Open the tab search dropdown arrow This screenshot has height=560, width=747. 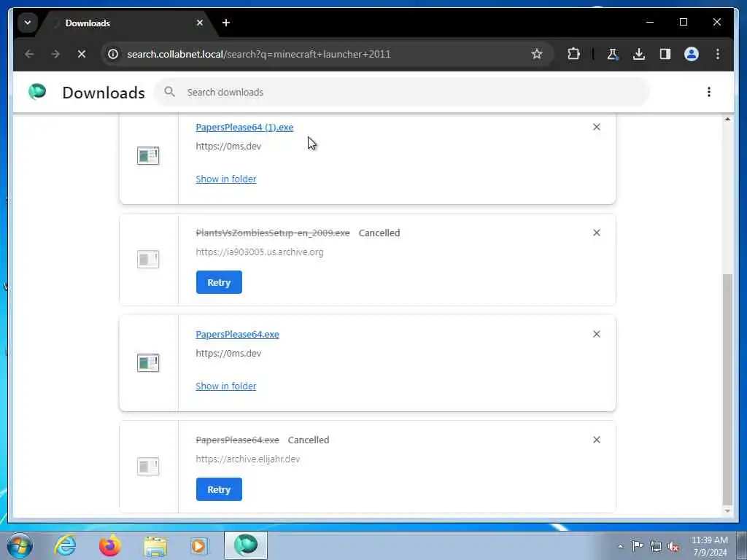28,23
